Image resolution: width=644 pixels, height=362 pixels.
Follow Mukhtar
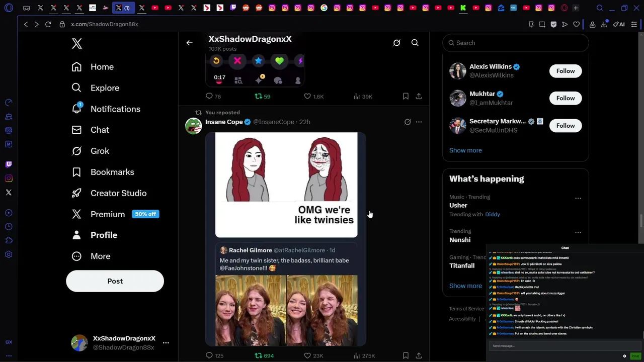tap(566, 98)
